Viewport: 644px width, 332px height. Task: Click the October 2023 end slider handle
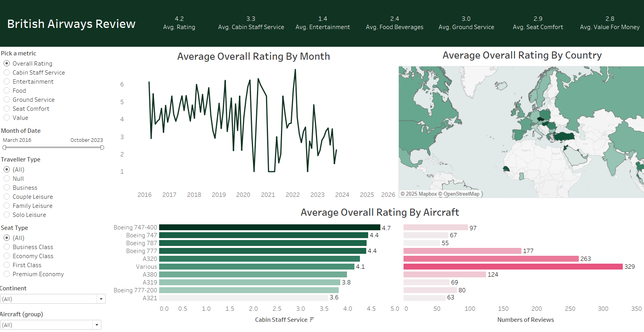coord(102,148)
